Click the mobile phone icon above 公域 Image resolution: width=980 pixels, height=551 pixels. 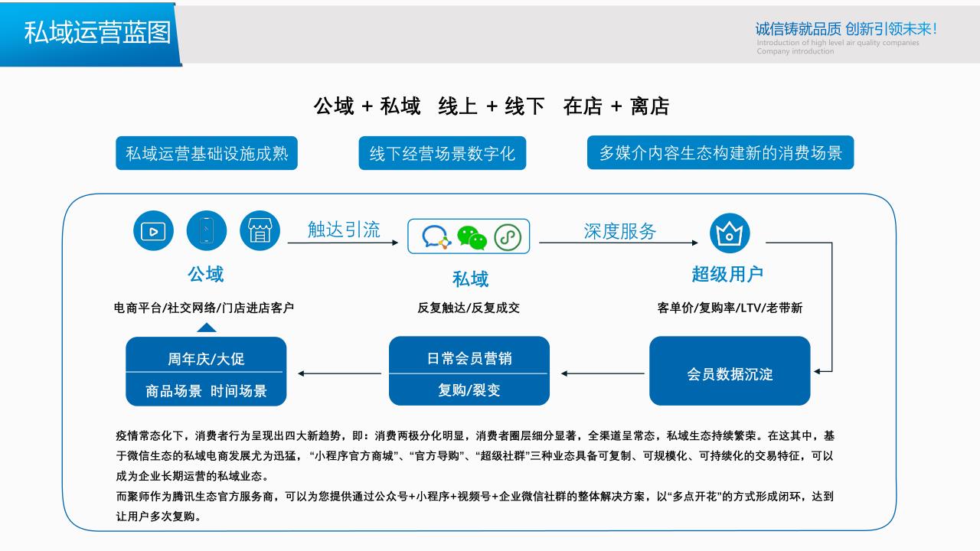pos(207,230)
